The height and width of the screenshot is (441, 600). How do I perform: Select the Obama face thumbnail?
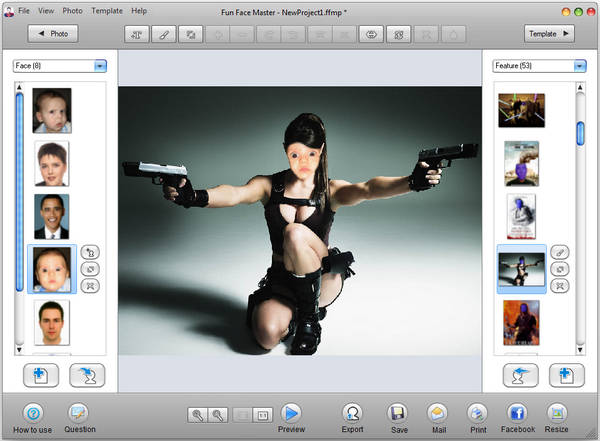(x=52, y=215)
